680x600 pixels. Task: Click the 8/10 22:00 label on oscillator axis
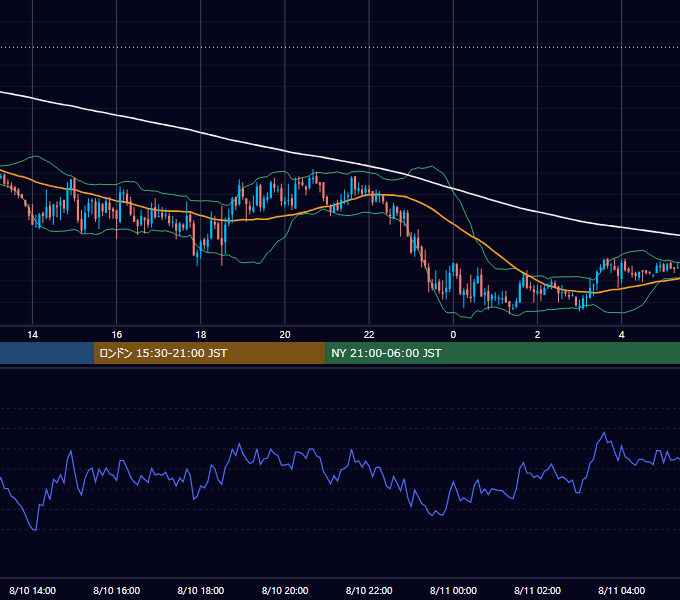pos(369,590)
